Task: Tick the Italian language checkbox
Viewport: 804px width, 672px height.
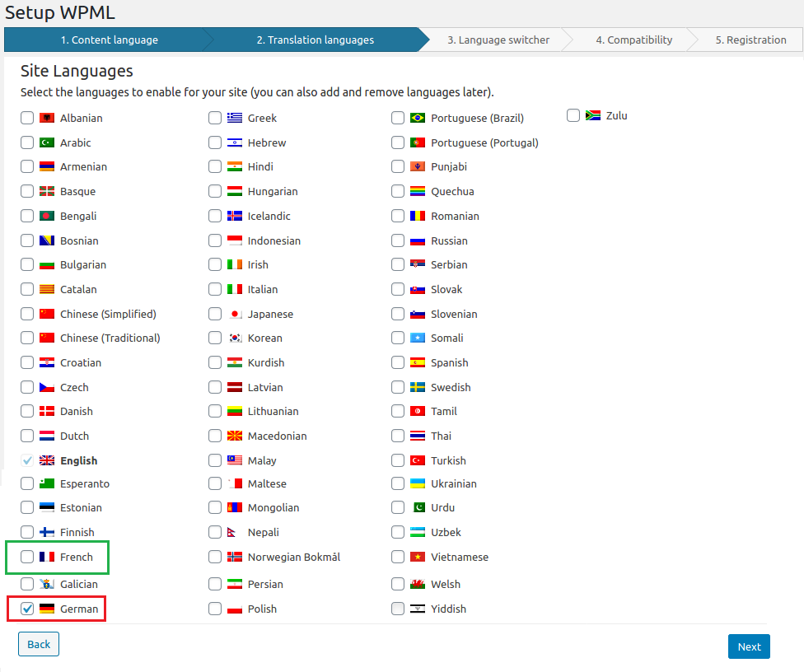Action: [215, 290]
